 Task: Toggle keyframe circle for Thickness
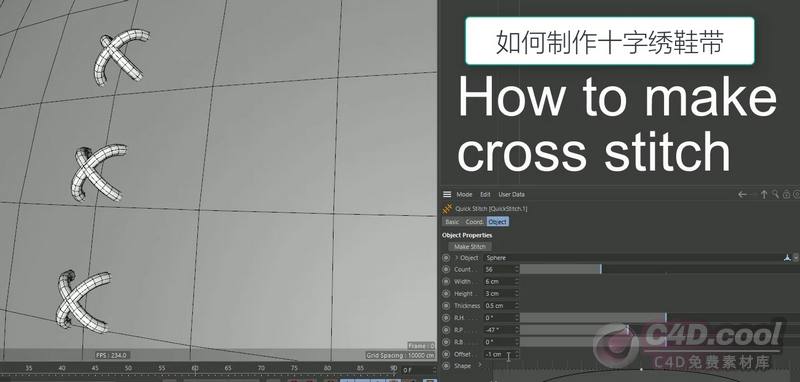point(446,305)
